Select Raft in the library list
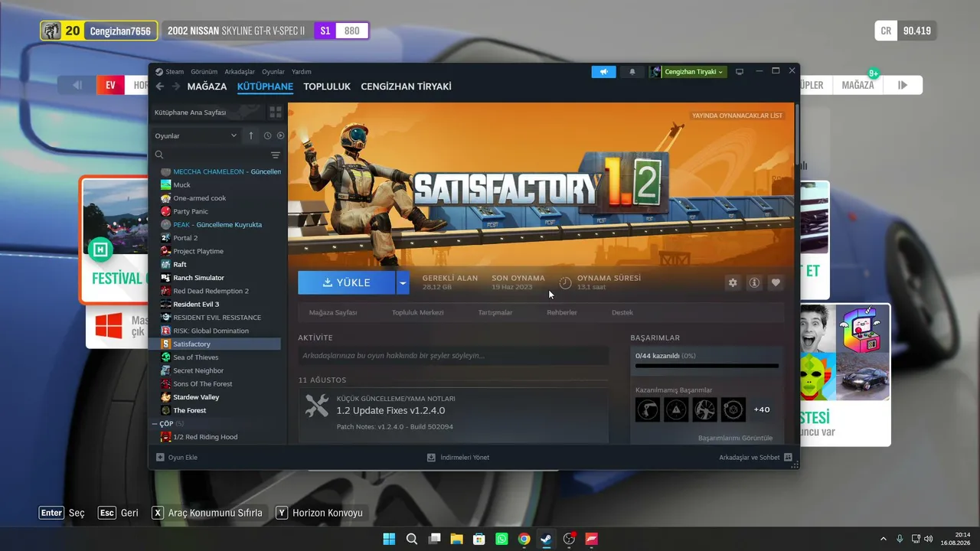Image resolution: width=980 pixels, height=551 pixels. tap(180, 265)
